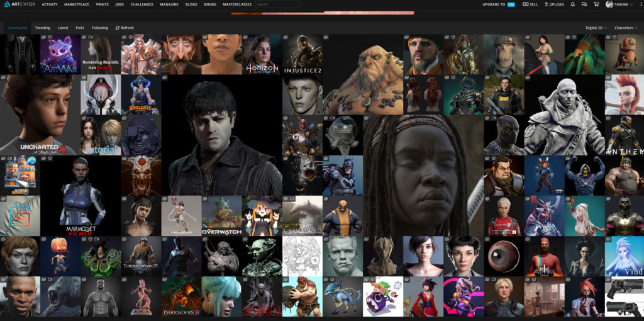Open the red mohawk girl thumbnail
This screenshot has height=321, width=644.
pyautogui.click(x=624, y=94)
